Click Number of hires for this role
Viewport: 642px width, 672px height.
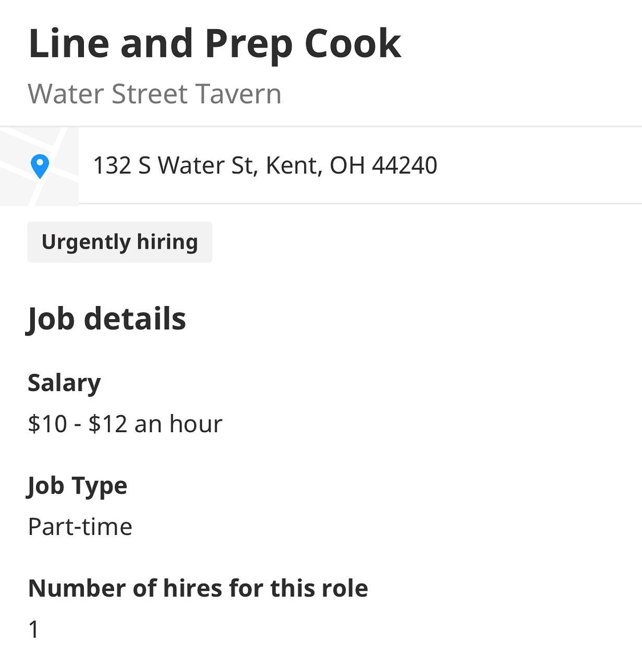198,588
